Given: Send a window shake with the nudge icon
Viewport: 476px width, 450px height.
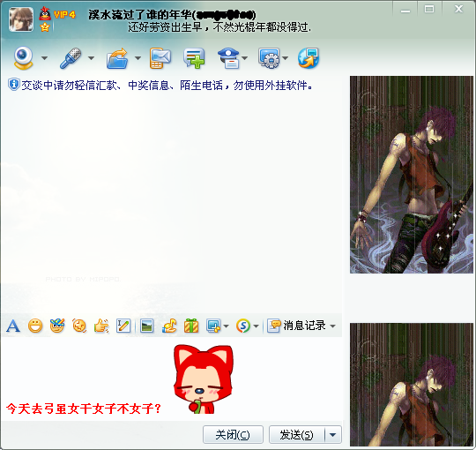Looking at the screenshot, I should [79, 326].
